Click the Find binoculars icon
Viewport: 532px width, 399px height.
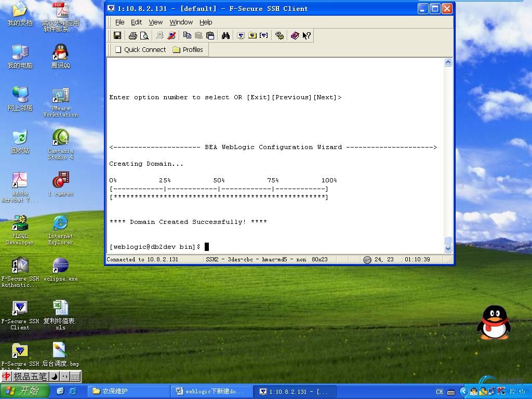point(225,35)
